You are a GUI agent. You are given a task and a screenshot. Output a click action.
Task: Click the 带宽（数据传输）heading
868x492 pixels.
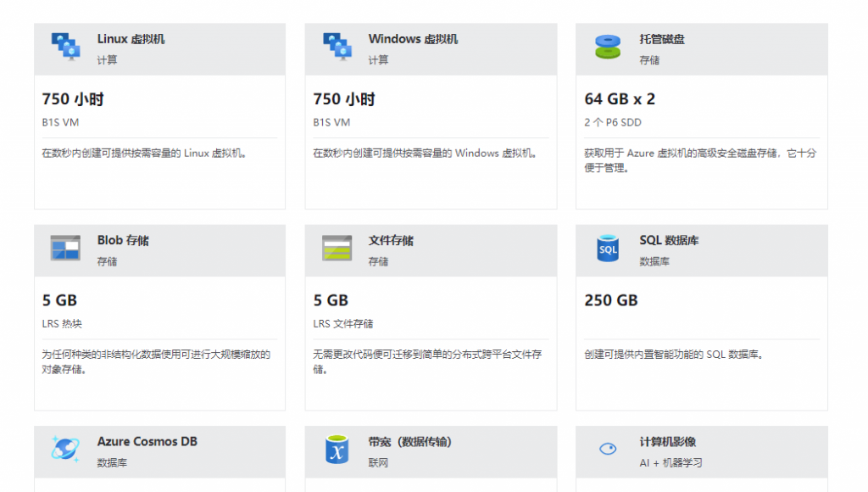pyautogui.click(x=410, y=441)
